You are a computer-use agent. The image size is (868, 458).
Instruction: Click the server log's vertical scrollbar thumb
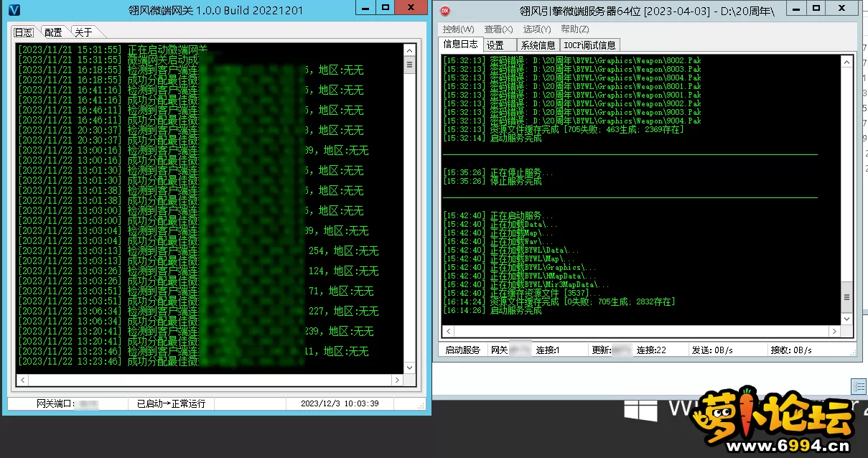pos(846,297)
